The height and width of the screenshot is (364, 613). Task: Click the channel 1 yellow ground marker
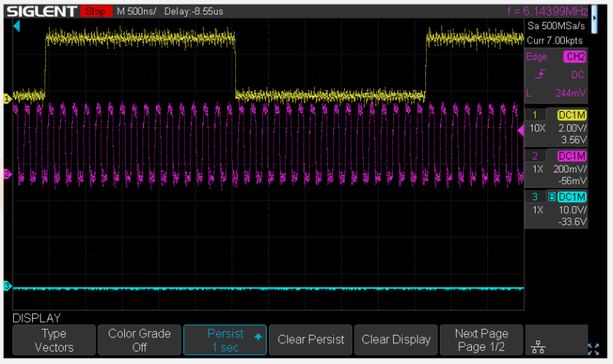7,98
